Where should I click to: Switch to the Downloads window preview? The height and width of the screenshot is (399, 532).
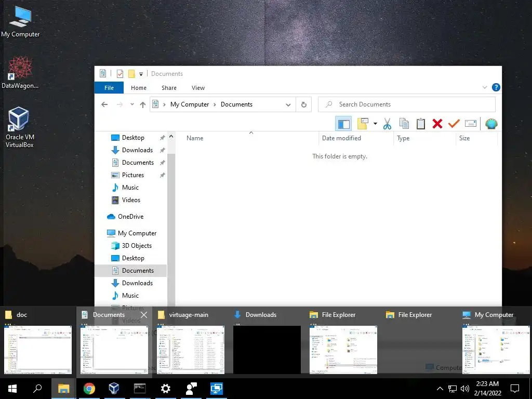click(x=267, y=350)
